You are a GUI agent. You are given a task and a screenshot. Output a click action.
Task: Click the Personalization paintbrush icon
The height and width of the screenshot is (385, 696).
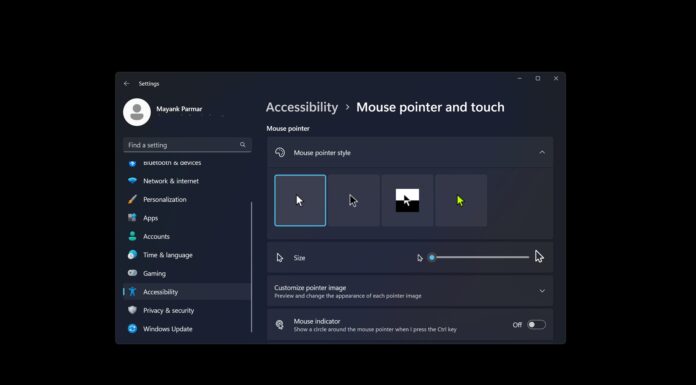tap(132, 199)
